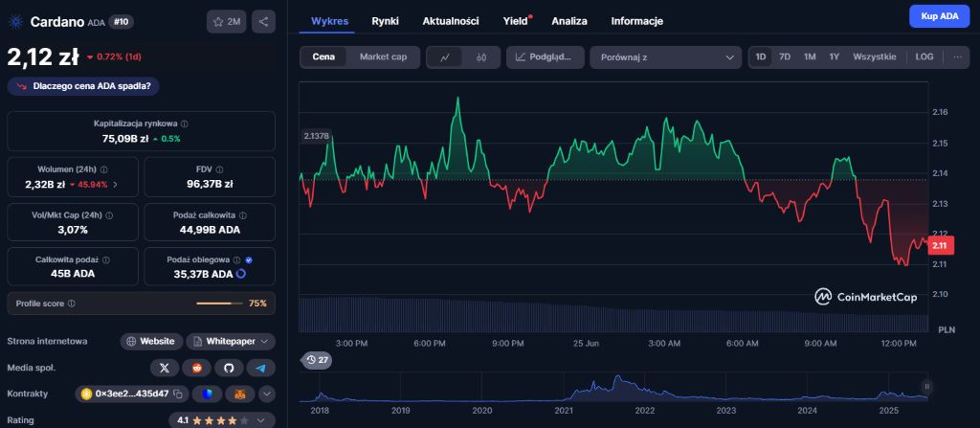This screenshot has width=980, height=428.
Task: Expand more contracts chevron
Action: click(x=267, y=394)
